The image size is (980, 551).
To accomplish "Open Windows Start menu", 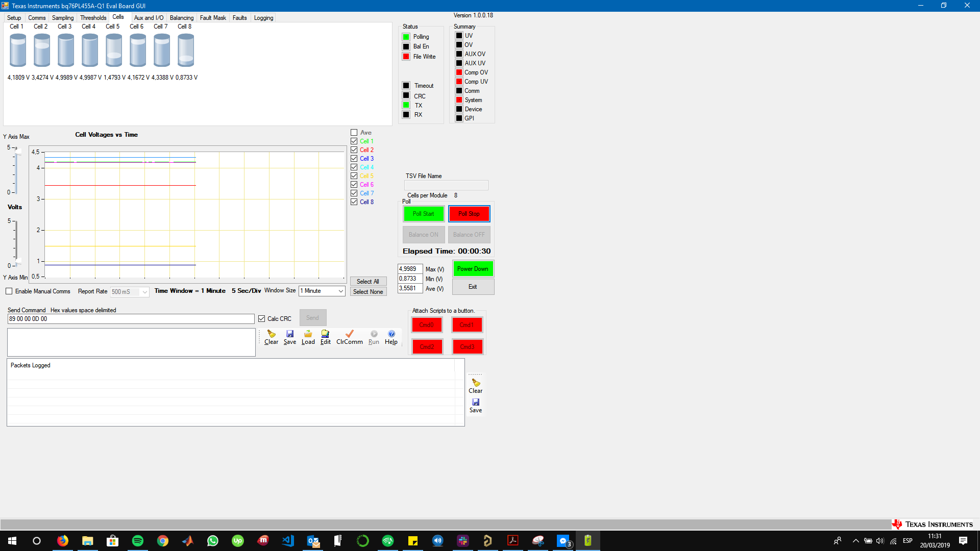I will pos(12,541).
